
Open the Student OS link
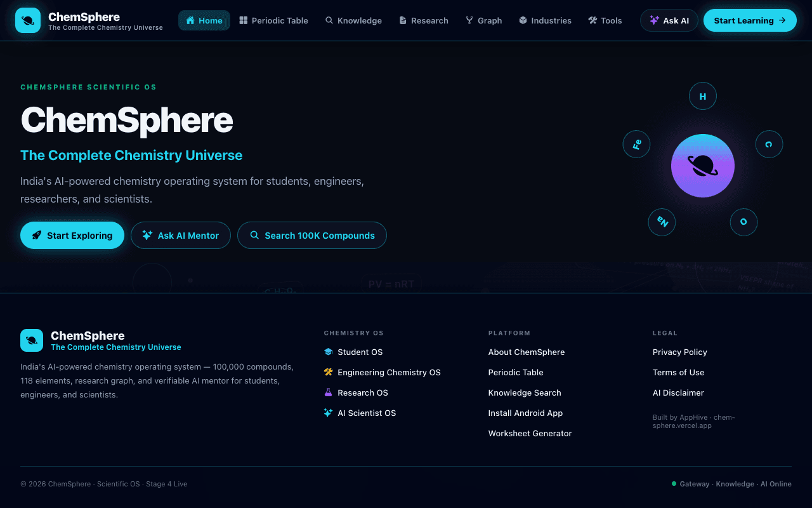(x=353, y=352)
